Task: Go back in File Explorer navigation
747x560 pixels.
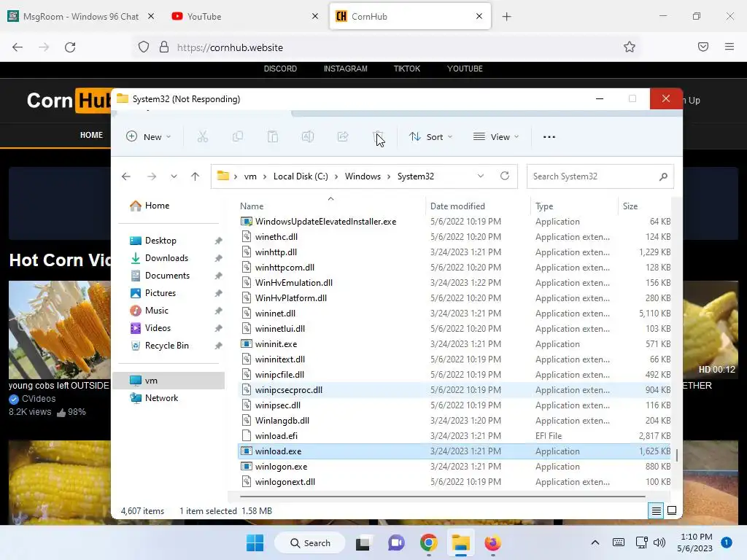Action: click(x=125, y=176)
